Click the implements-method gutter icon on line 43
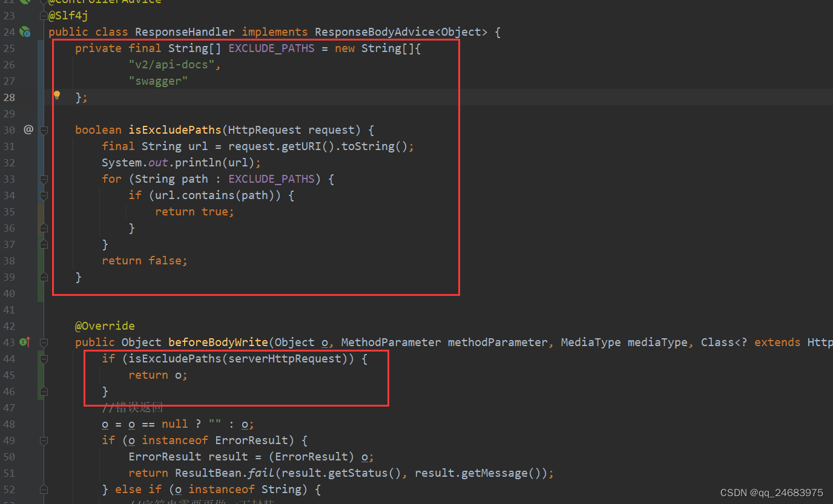The height and width of the screenshot is (504, 833). (x=25, y=342)
